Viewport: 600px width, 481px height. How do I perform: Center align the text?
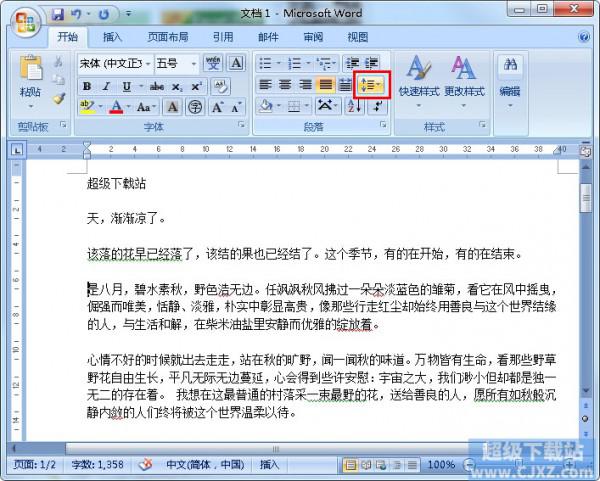click(x=285, y=85)
